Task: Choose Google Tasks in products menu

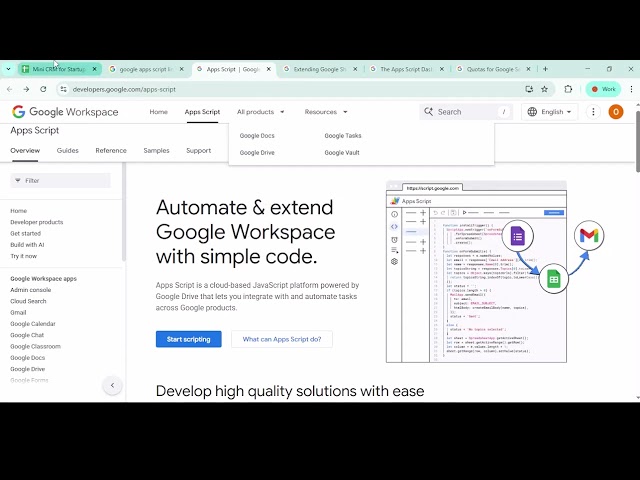Action: [x=343, y=136]
